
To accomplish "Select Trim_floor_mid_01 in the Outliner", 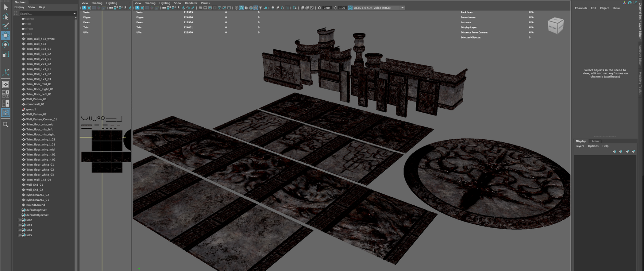I will point(39,84).
